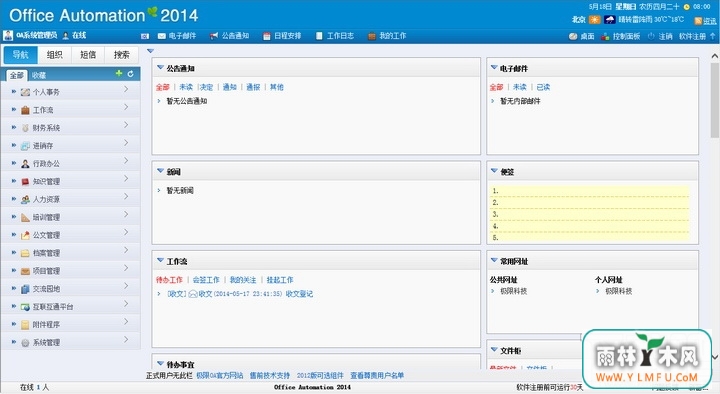This screenshot has width=720, height=394.
Task: Open 电子邮件 toolbar icon
Action: [x=162, y=36]
